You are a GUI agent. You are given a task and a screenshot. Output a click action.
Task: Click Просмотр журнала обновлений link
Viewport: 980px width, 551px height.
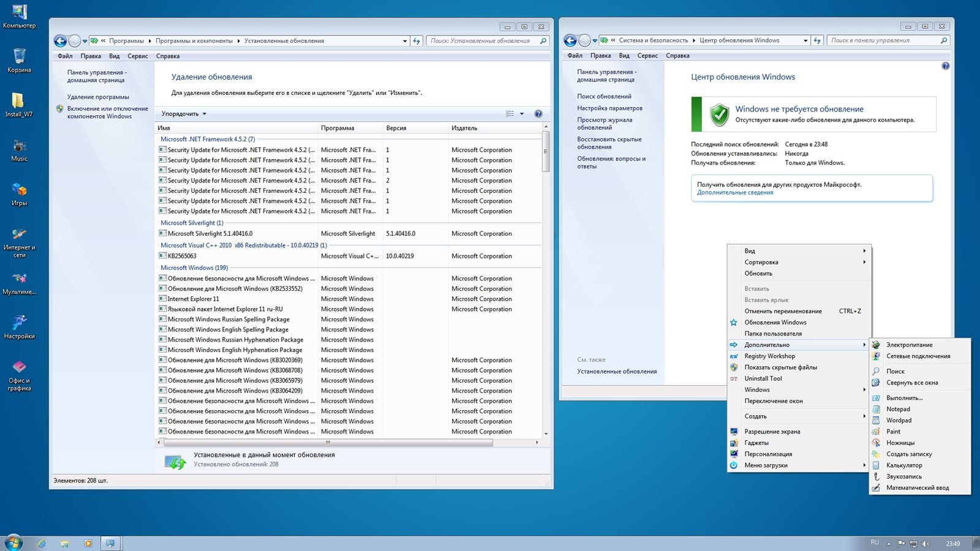click(605, 124)
